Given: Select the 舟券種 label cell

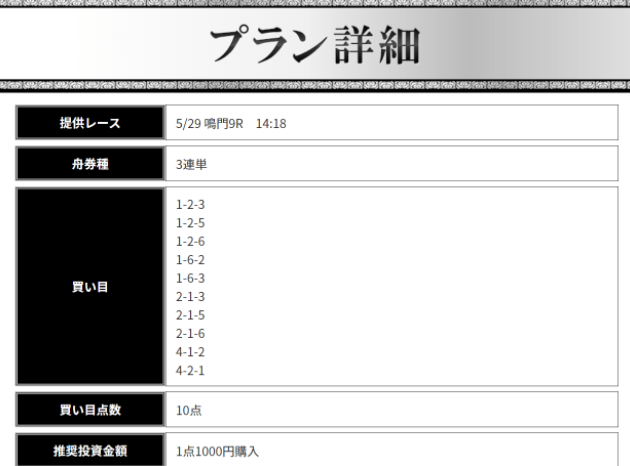Looking at the screenshot, I should click(87, 163).
